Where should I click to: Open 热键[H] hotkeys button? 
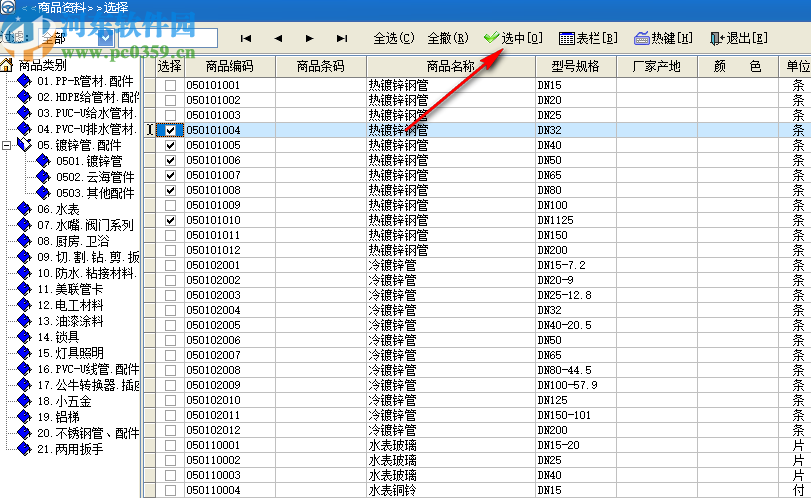tap(663, 38)
